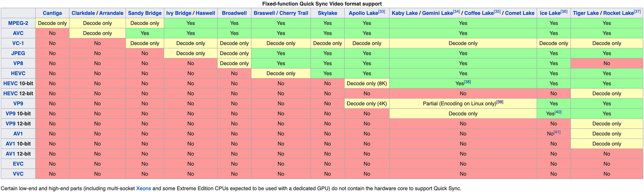Open the Broadwell column link
The image size is (644, 192).
[234, 13]
